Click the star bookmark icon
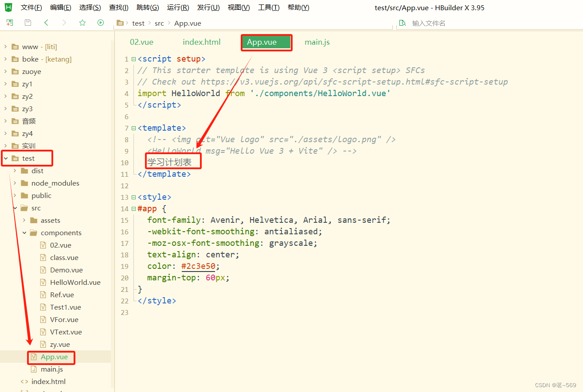583x392 pixels. [x=82, y=23]
